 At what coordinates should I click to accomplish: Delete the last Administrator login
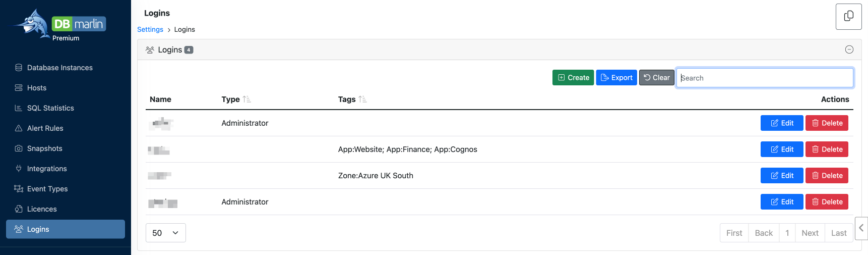(x=827, y=202)
